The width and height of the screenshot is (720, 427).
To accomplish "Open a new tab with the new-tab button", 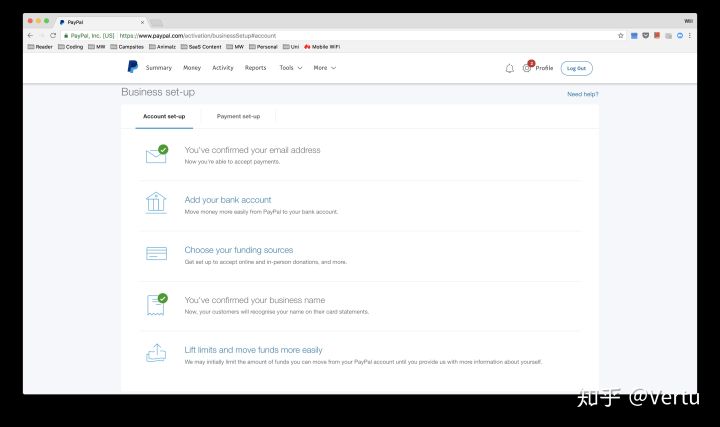I will [x=157, y=22].
